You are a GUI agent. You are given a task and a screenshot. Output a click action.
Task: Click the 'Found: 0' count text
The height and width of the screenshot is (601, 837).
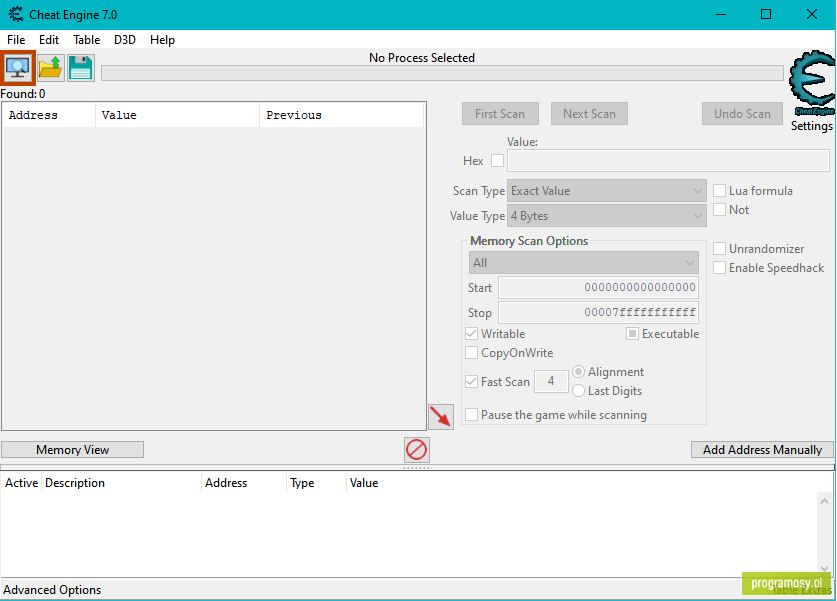[x=23, y=94]
